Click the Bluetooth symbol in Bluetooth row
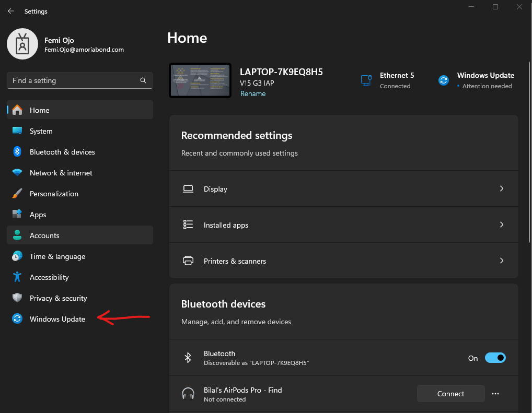532x413 pixels. click(188, 358)
